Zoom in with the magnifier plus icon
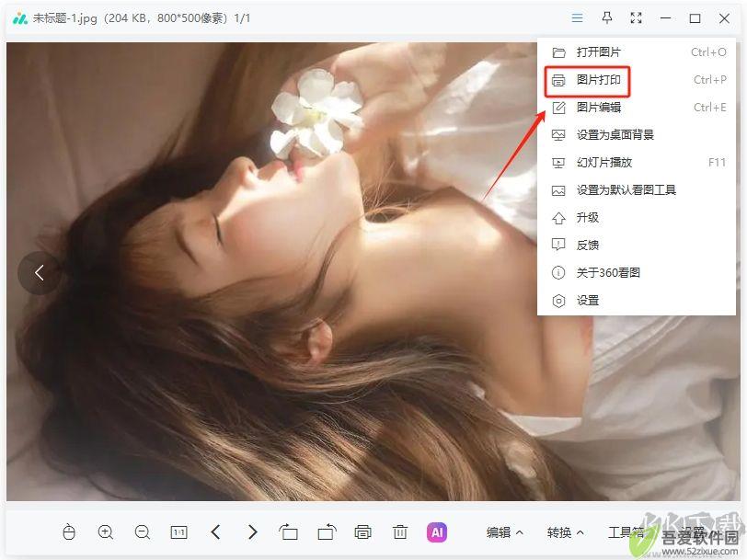 coord(105,531)
